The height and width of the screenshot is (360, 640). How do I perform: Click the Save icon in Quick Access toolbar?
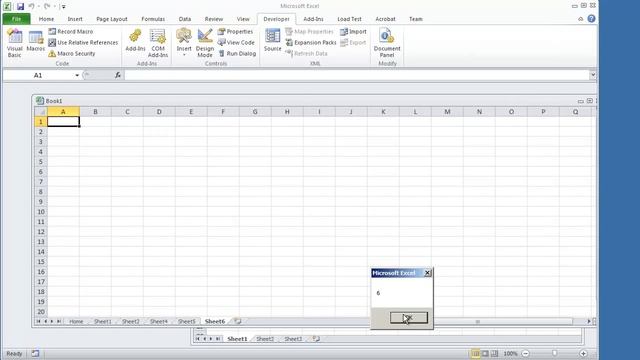[20, 6]
